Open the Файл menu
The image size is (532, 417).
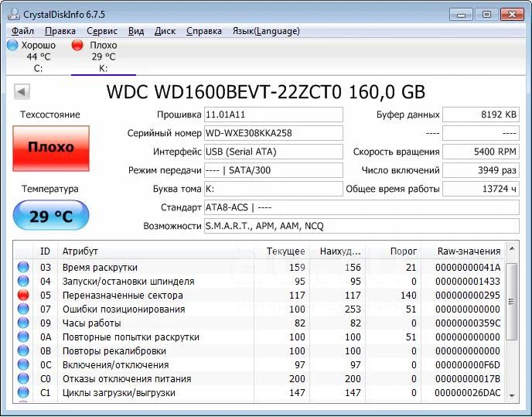coord(22,31)
